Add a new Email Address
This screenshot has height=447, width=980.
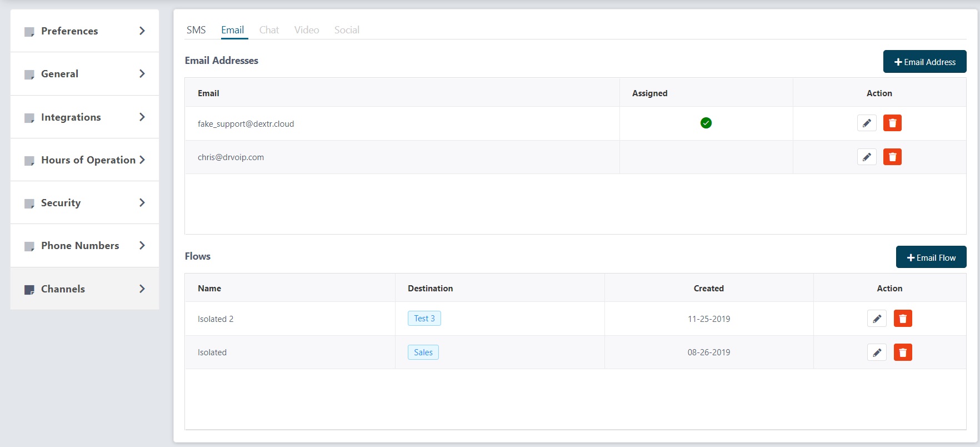(924, 62)
